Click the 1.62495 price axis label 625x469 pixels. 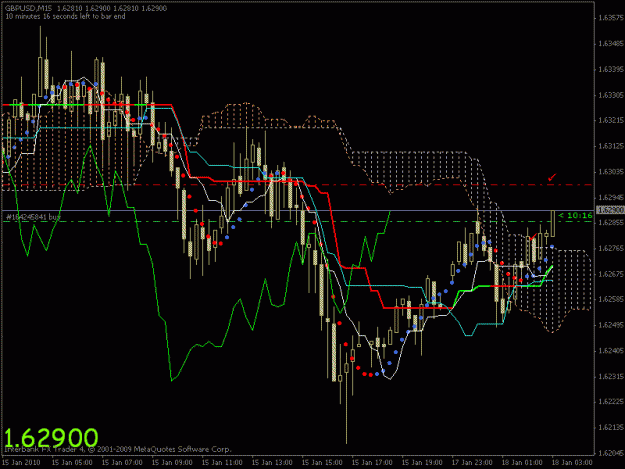pyautogui.click(x=611, y=325)
